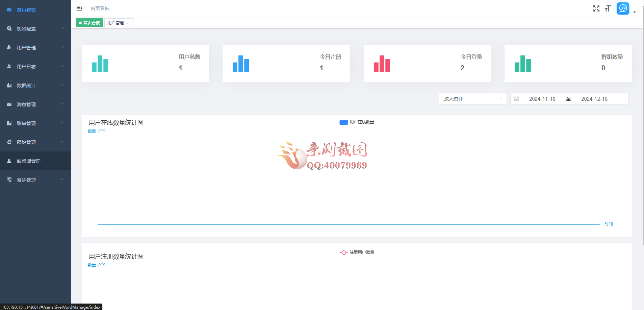
Task: Click the green 群组数量 bar chart icon
Action: [x=523, y=64]
